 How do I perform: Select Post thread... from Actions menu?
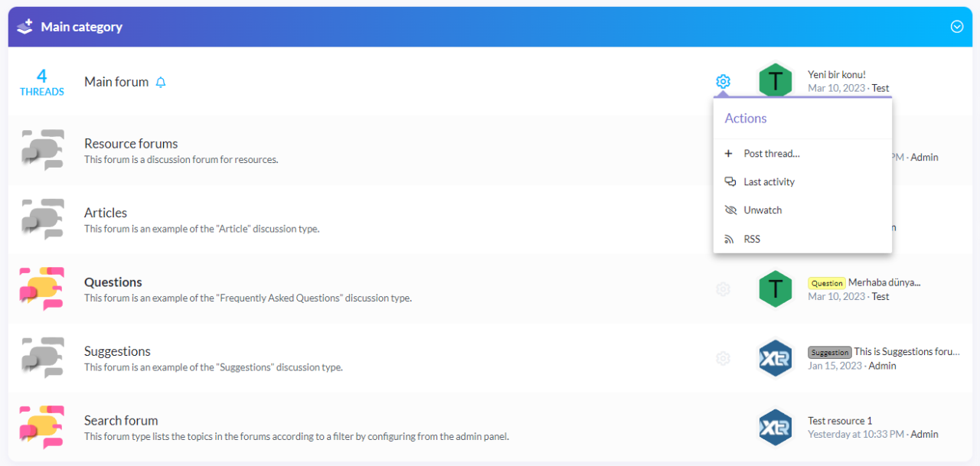click(771, 154)
